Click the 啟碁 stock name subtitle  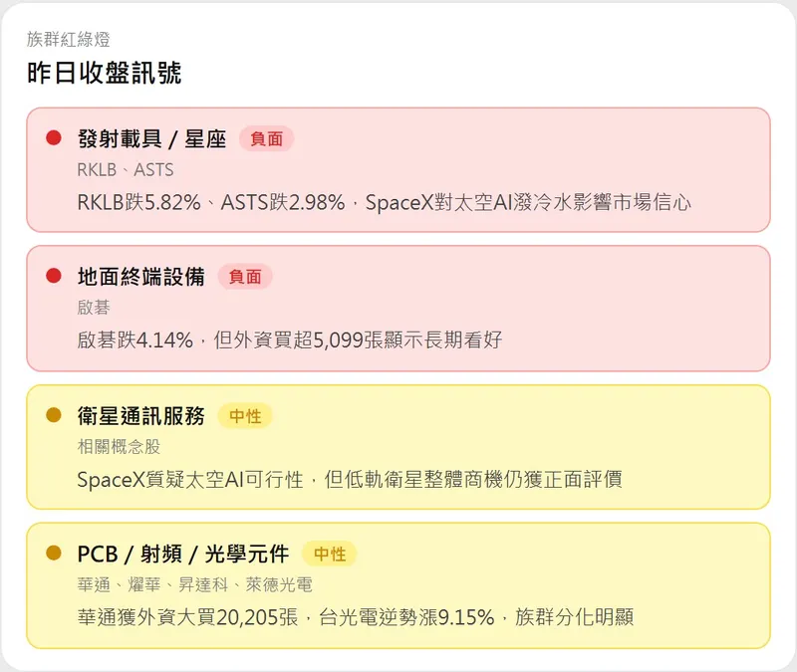coord(94,308)
